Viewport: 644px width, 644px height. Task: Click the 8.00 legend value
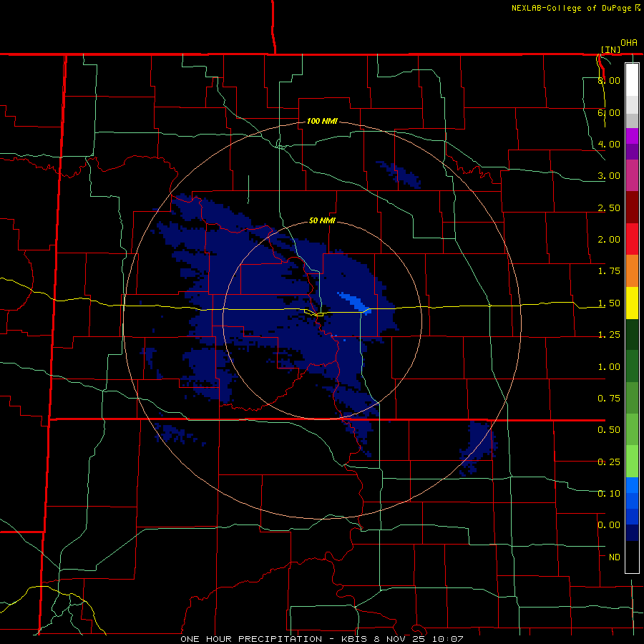pyautogui.click(x=609, y=80)
